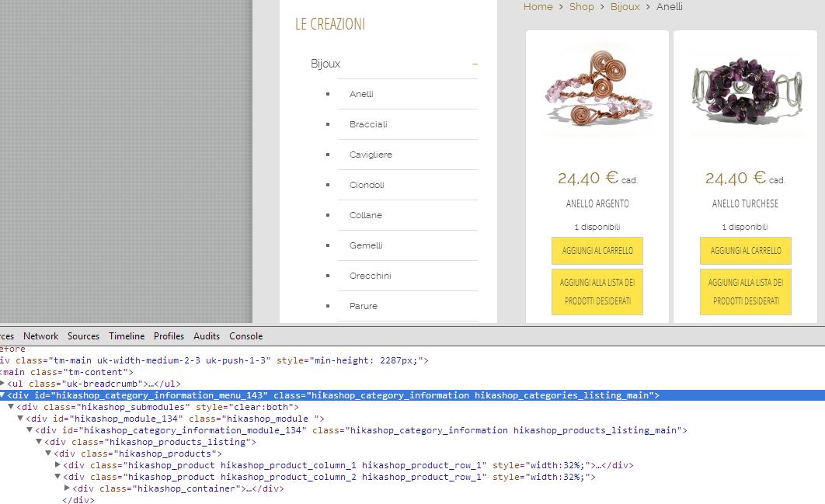The width and height of the screenshot is (825, 504).
Task: Switch to the Console tab in DevTools
Action: (245, 336)
